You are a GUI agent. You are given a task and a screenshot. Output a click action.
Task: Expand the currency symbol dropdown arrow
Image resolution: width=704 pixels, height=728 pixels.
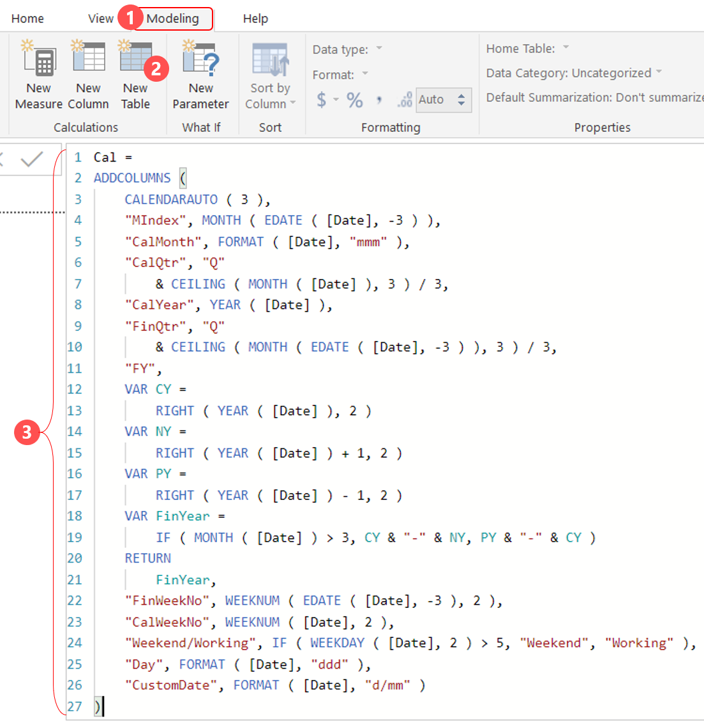pyautogui.click(x=336, y=100)
